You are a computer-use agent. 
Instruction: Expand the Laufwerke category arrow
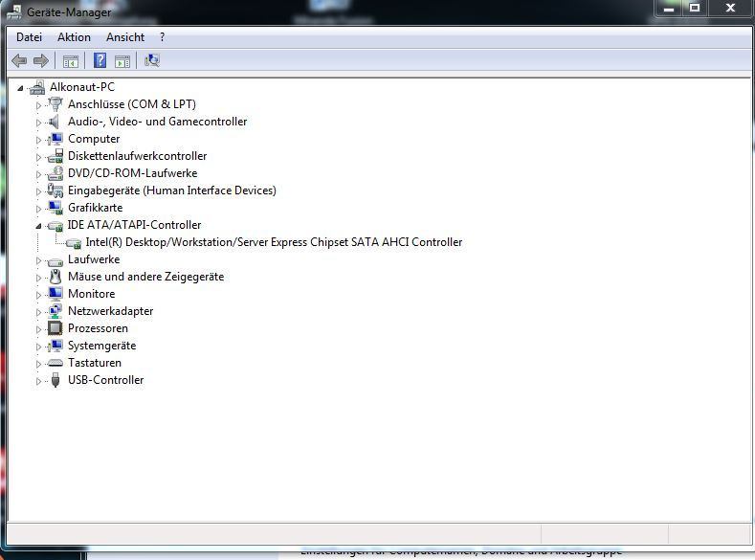tap(38, 260)
